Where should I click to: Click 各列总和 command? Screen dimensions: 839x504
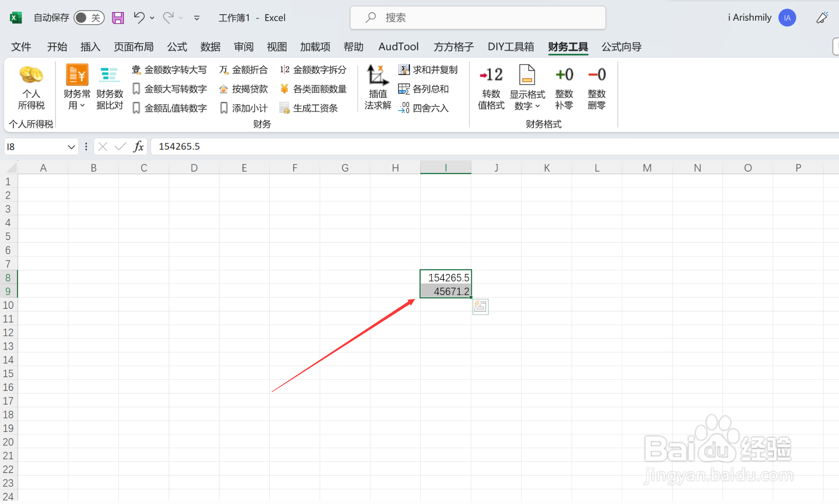423,89
